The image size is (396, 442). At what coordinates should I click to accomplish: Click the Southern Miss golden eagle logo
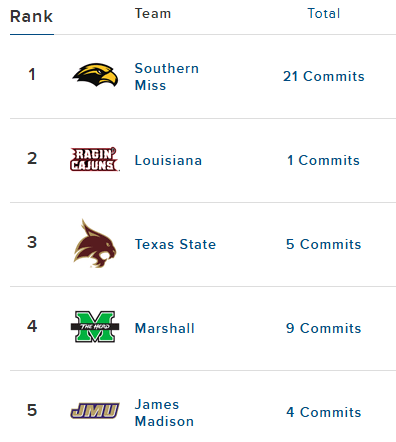coord(95,75)
